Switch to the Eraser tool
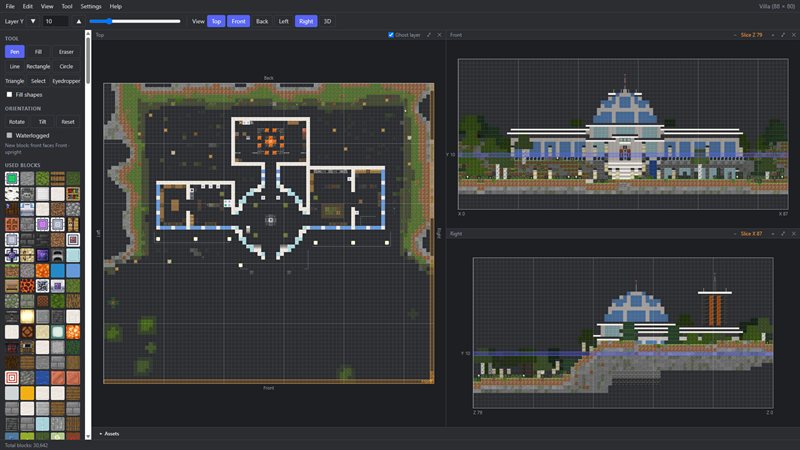This screenshot has height=450, width=800. pyautogui.click(x=66, y=52)
